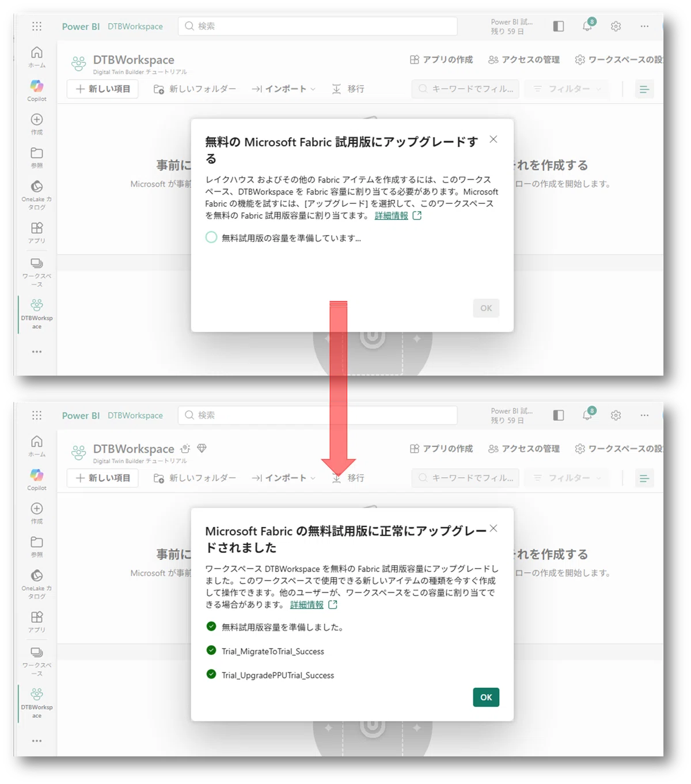Click diamond capacity icon beside DTBWorkspace title

point(202,448)
